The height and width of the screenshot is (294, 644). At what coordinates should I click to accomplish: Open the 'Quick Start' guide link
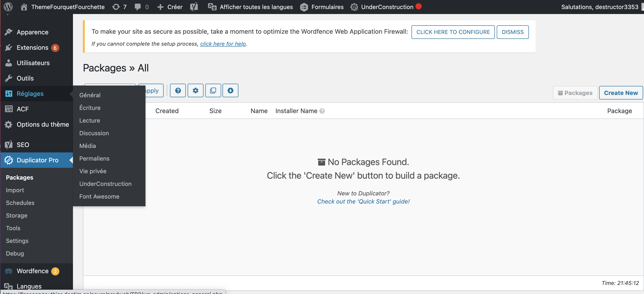(x=363, y=202)
